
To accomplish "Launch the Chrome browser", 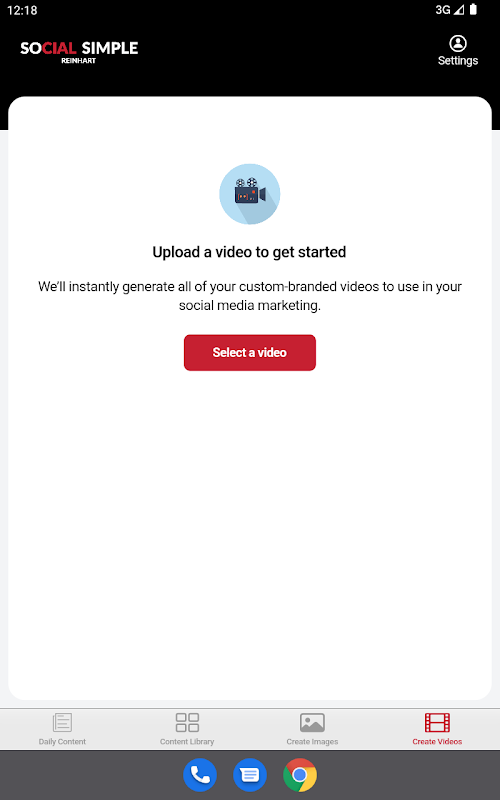I will click(300, 775).
